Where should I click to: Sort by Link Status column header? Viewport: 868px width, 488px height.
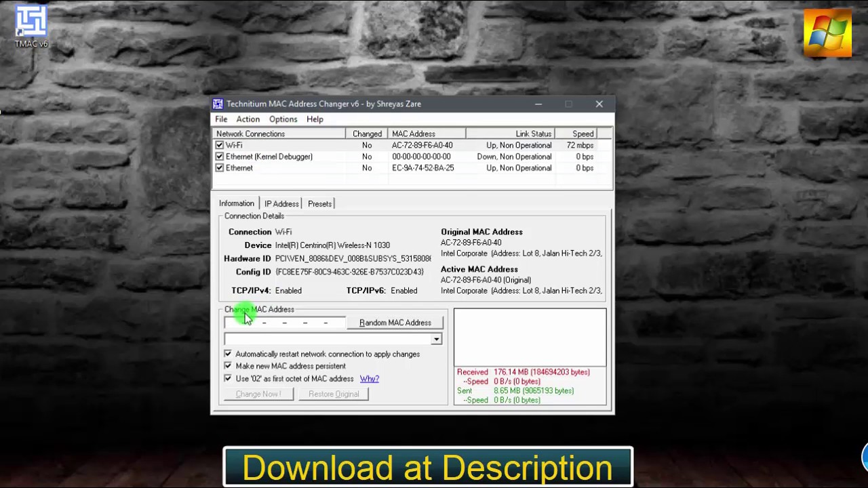(510, 134)
